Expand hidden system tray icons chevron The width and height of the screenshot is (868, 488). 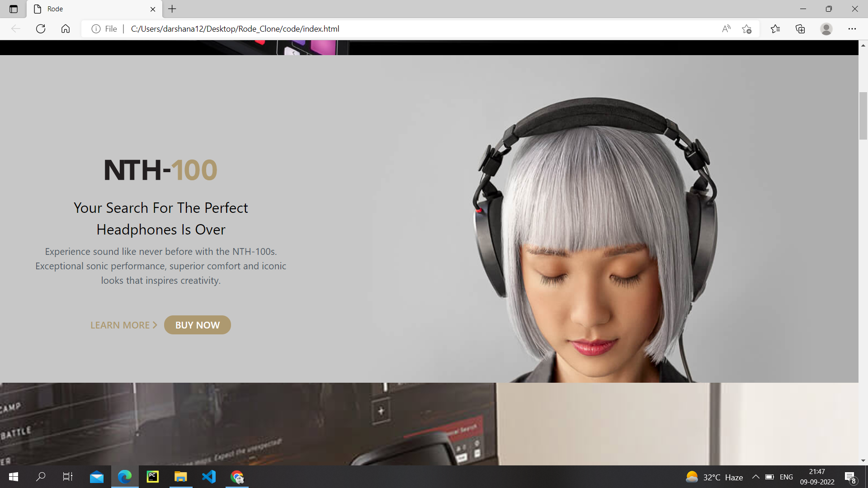755,477
